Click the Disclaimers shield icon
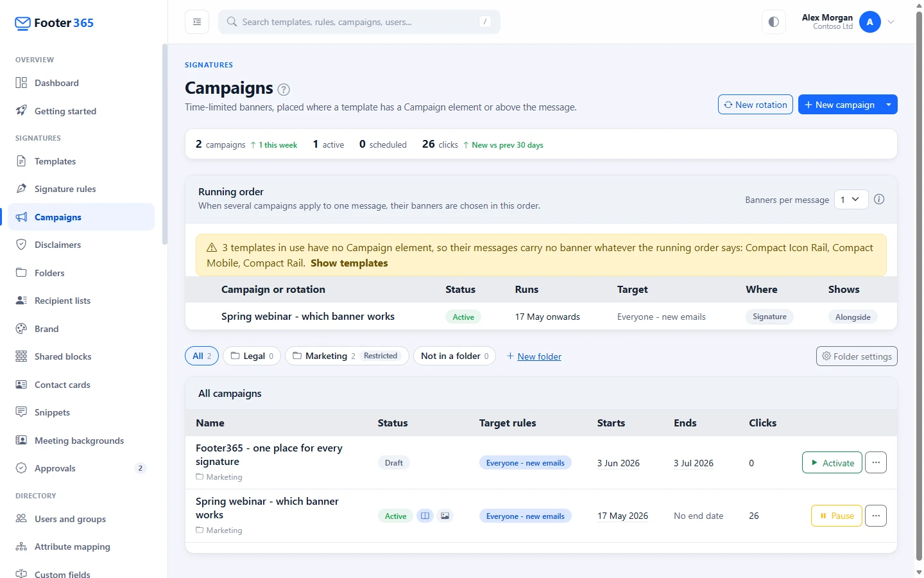Image resolution: width=924 pixels, height=578 pixels. pos(21,245)
